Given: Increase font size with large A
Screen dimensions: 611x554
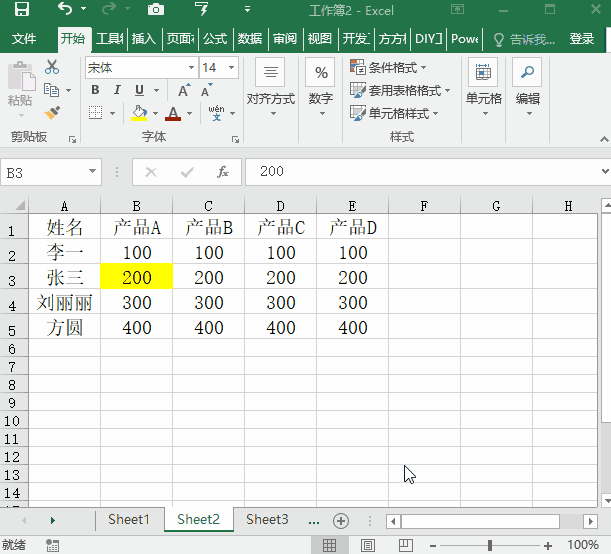Looking at the screenshot, I should click(184, 90).
